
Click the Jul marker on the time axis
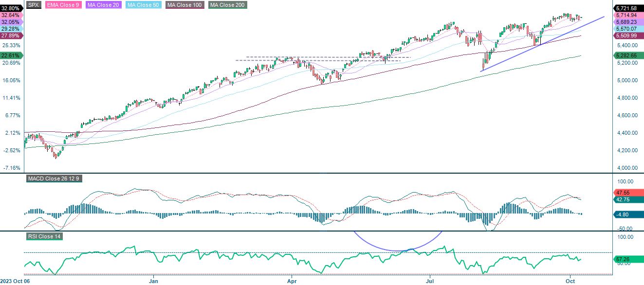[x=430, y=281]
